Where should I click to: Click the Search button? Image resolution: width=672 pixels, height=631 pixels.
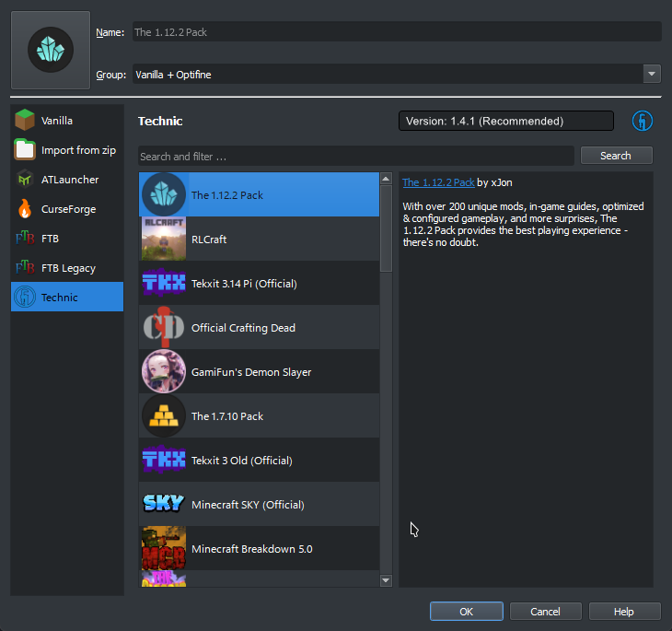(616, 156)
